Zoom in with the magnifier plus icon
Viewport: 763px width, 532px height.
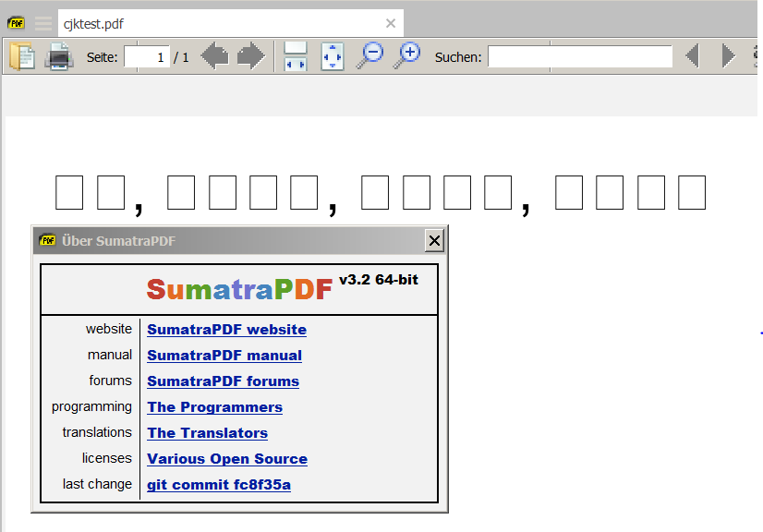tap(406, 56)
